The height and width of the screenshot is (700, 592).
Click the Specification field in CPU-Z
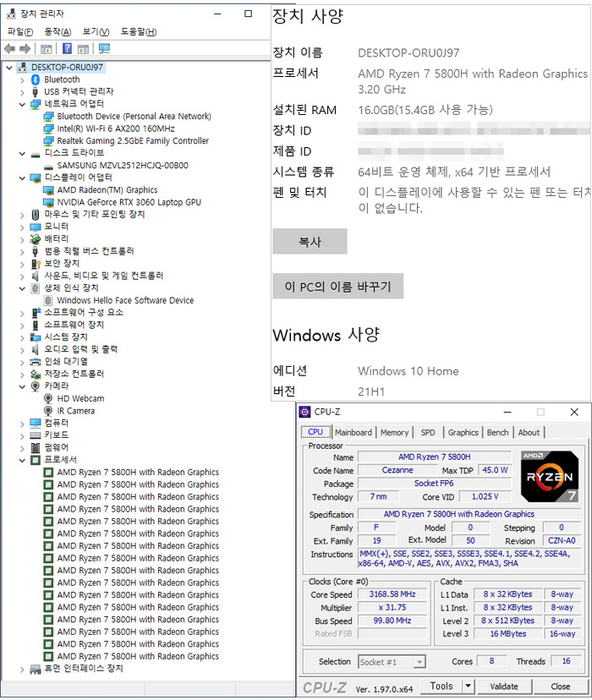click(x=469, y=514)
